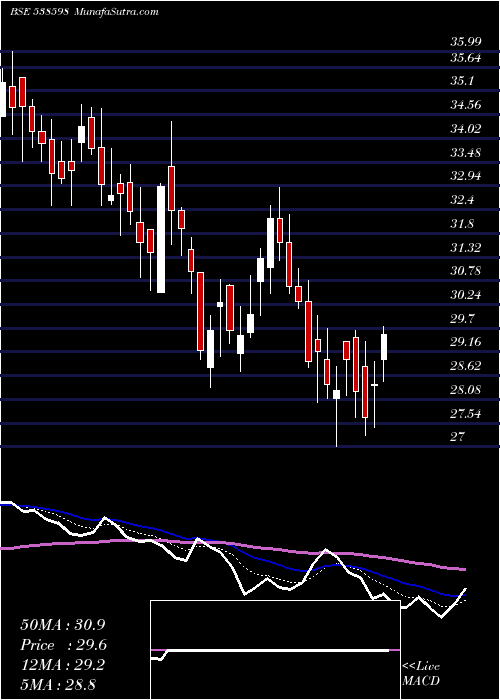Click the MunafaSutra.com watermark text
Viewport: 500px width, 700px height.
coord(115,11)
